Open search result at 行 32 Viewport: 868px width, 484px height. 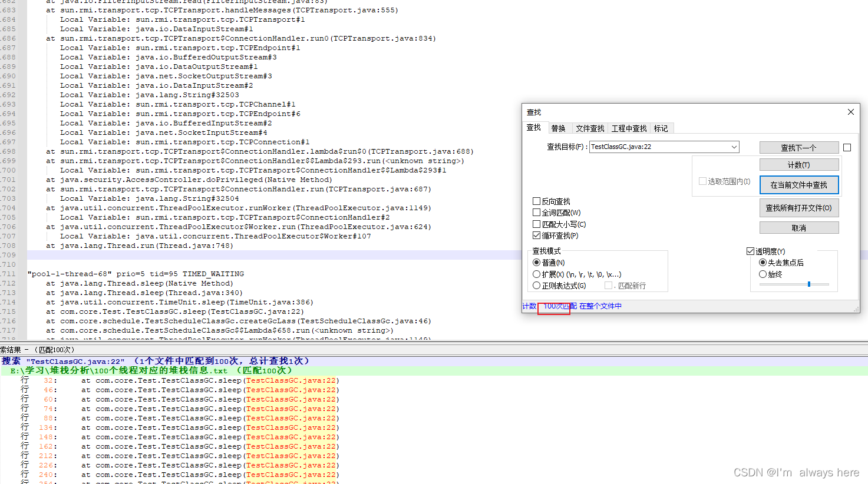click(x=179, y=380)
